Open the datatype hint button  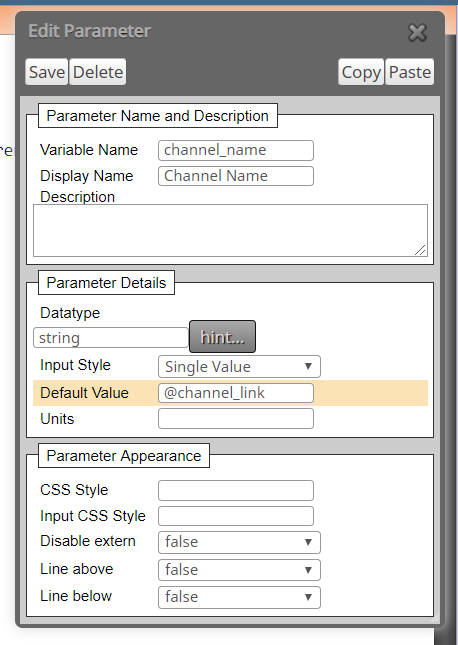tap(222, 337)
